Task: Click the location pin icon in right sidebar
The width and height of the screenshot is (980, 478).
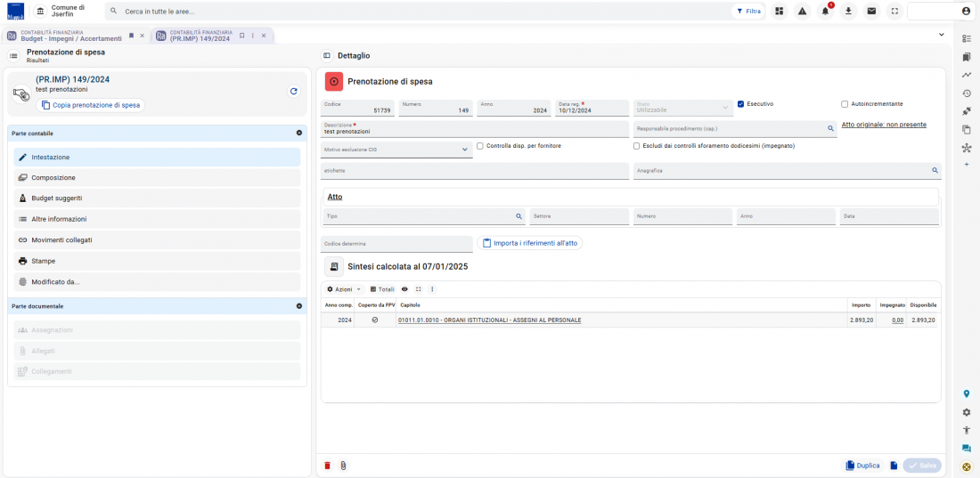Action: pyautogui.click(x=967, y=393)
